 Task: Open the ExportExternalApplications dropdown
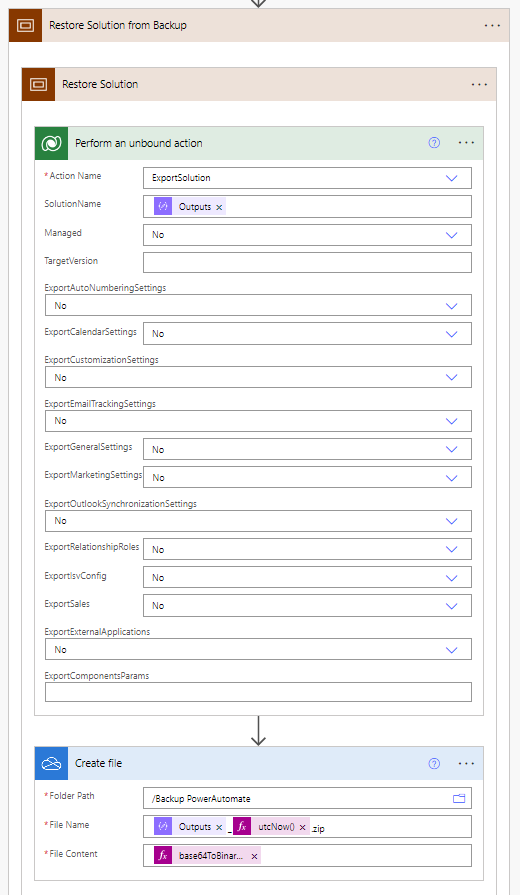pyautogui.click(x=452, y=650)
